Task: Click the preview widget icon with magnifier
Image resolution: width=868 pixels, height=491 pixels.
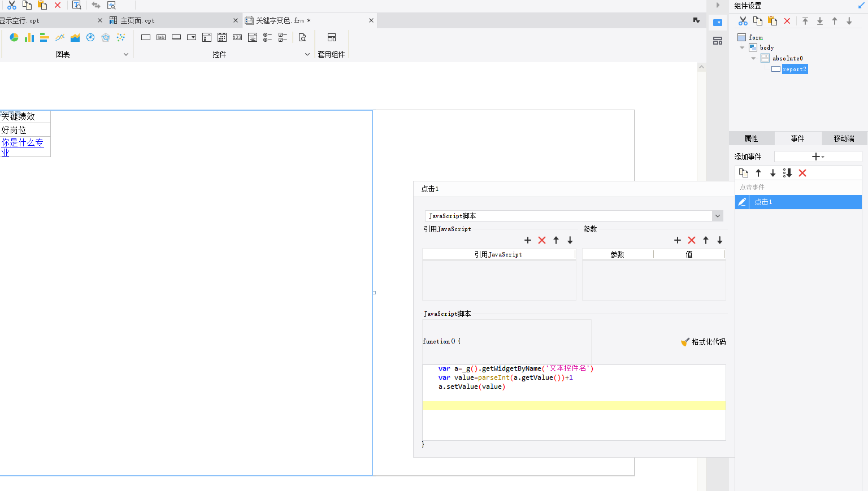Action: click(x=302, y=37)
